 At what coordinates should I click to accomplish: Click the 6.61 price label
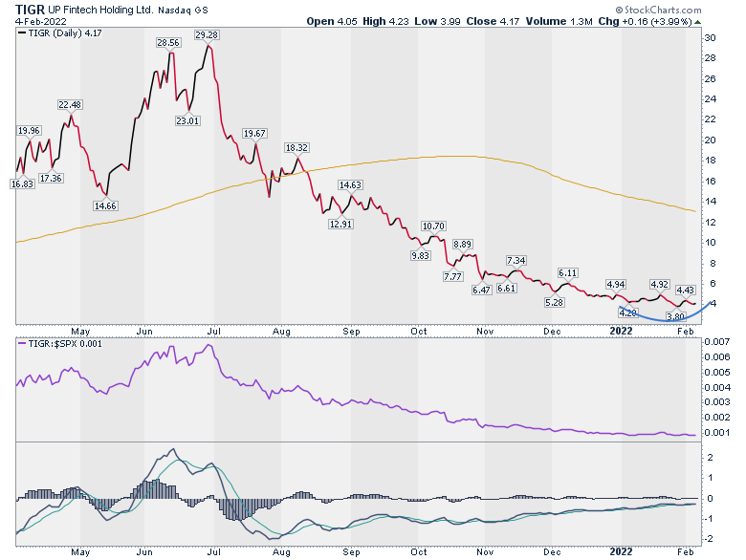(506, 288)
